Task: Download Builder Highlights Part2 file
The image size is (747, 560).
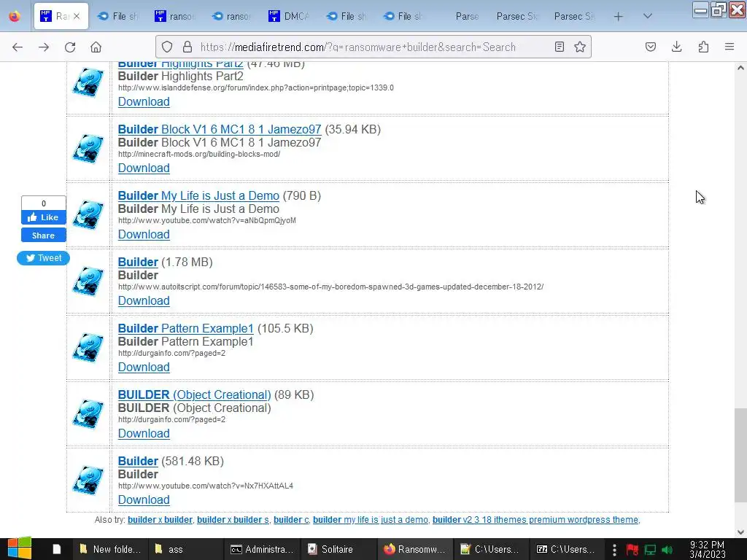Action: [144, 102]
